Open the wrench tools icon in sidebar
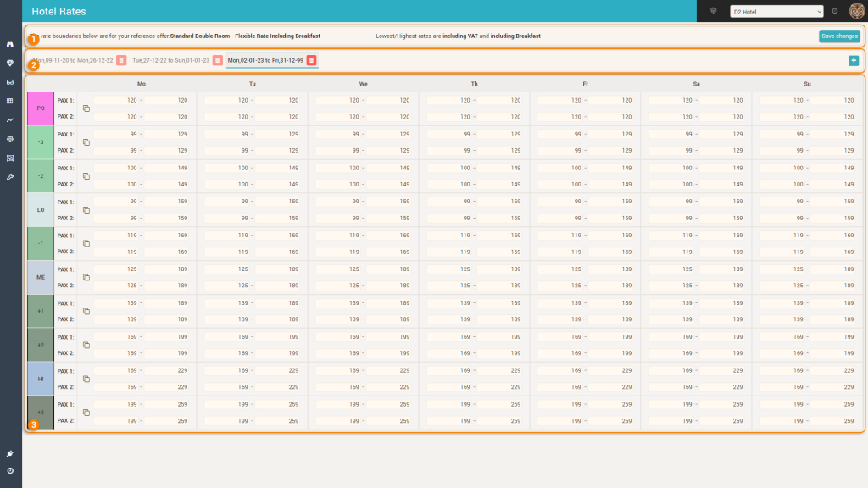The image size is (868, 488). 10,177
